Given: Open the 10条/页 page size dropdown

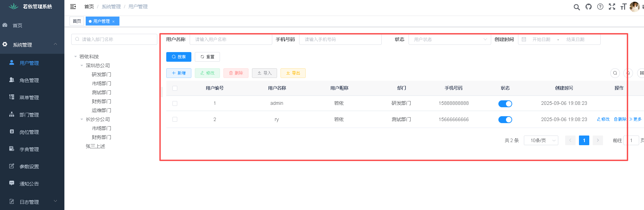Looking at the screenshot, I should (x=541, y=140).
